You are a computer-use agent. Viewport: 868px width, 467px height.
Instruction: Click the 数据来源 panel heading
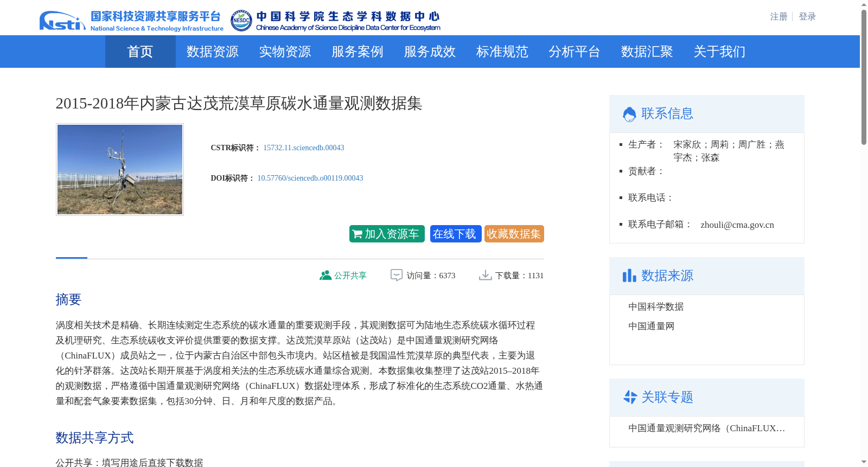667,276
